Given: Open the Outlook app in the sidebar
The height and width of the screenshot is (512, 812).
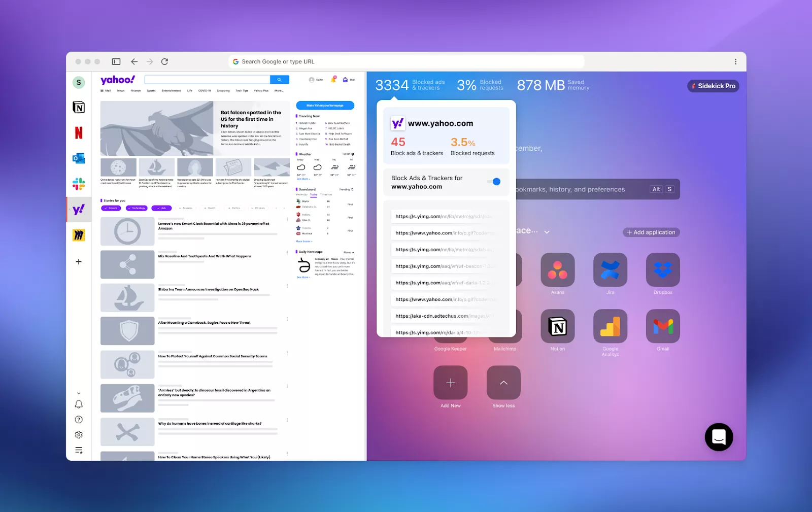Looking at the screenshot, I should [79, 158].
